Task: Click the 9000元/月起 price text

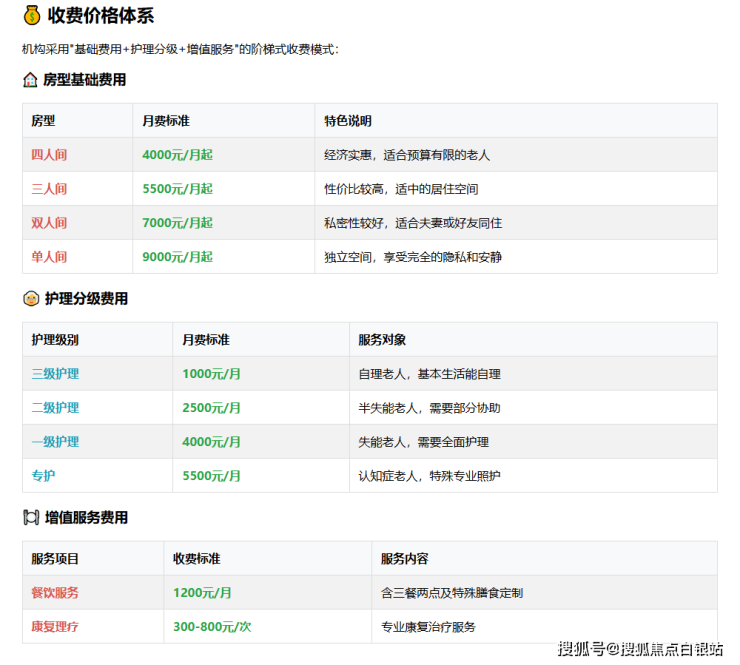Action: coord(177,257)
